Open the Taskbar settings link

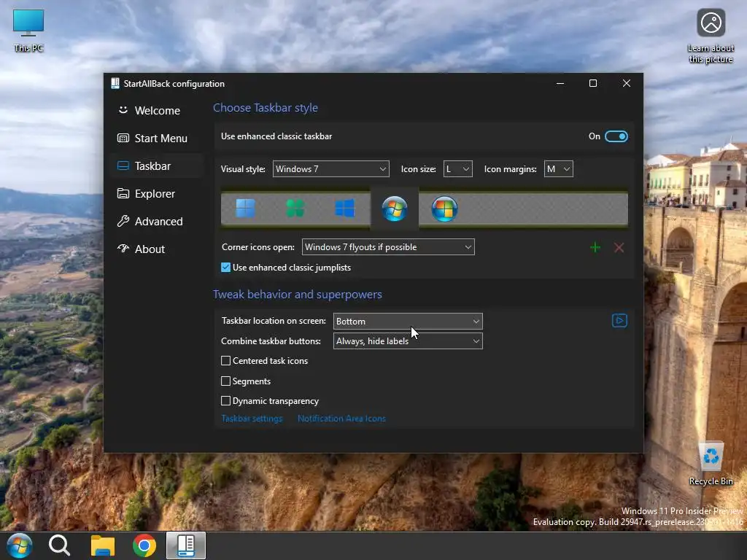(x=252, y=418)
